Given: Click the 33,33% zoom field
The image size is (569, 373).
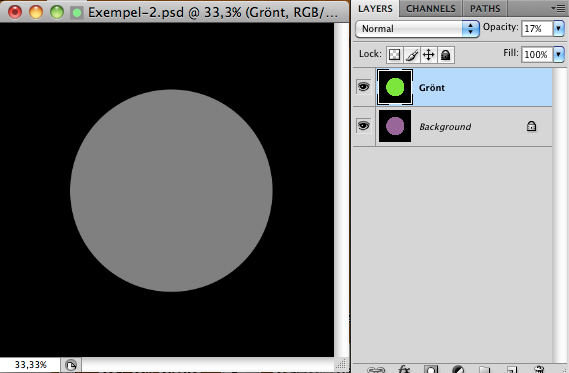Looking at the screenshot, I should tap(30, 365).
